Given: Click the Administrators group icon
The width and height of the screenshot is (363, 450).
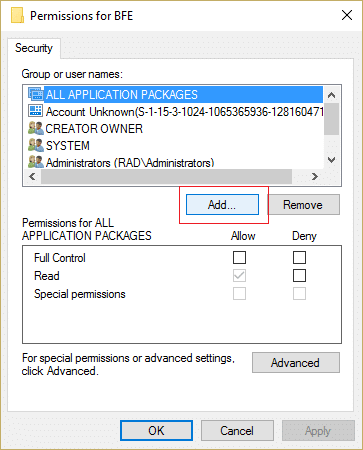Looking at the screenshot, I should click(x=36, y=162).
